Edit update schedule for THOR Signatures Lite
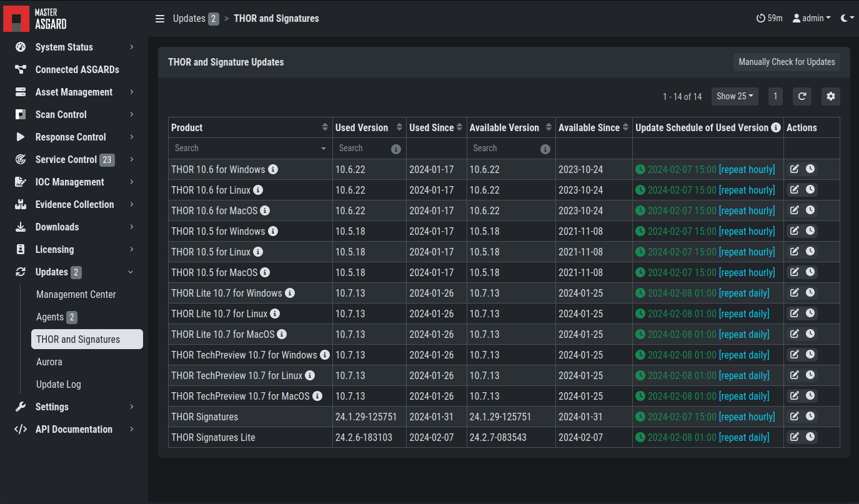The height and width of the screenshot is (504, 859). [x=794, y=437]
